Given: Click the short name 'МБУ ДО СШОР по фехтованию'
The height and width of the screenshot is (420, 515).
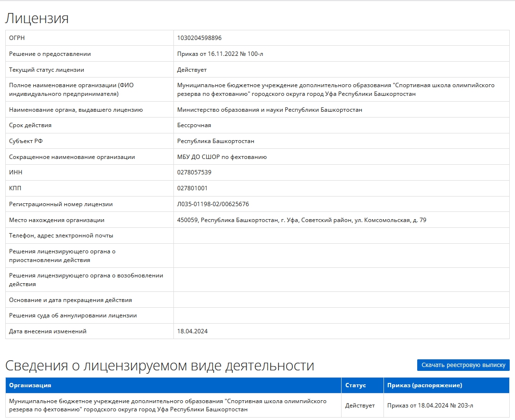Looking at the screenshot, I should point(222,157).
